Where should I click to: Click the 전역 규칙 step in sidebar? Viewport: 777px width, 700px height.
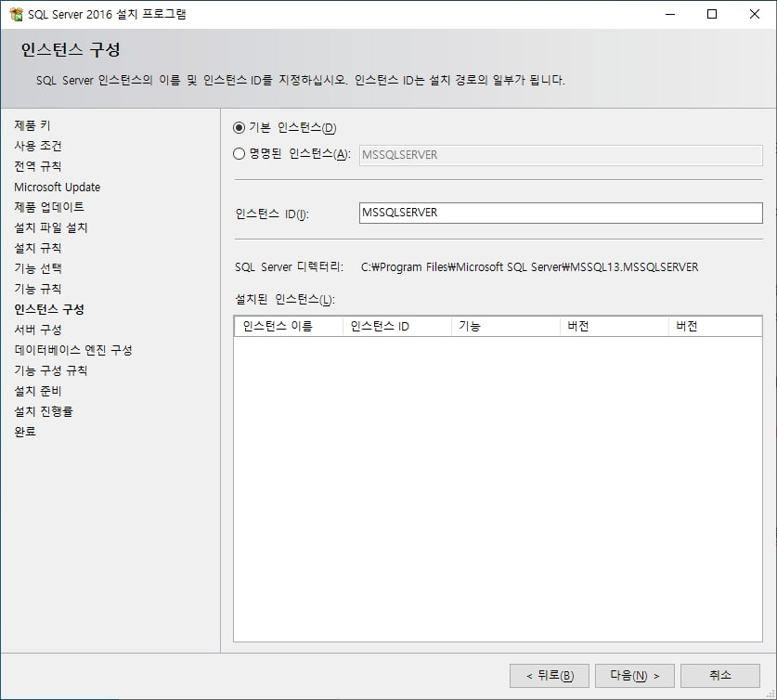click(38, 166)
